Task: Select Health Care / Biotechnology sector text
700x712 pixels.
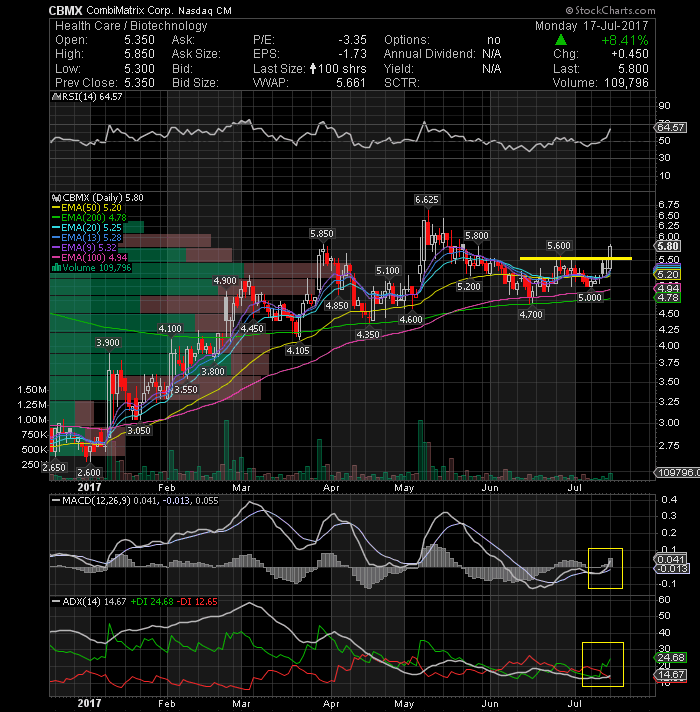Action: click(x=131, y=26)
